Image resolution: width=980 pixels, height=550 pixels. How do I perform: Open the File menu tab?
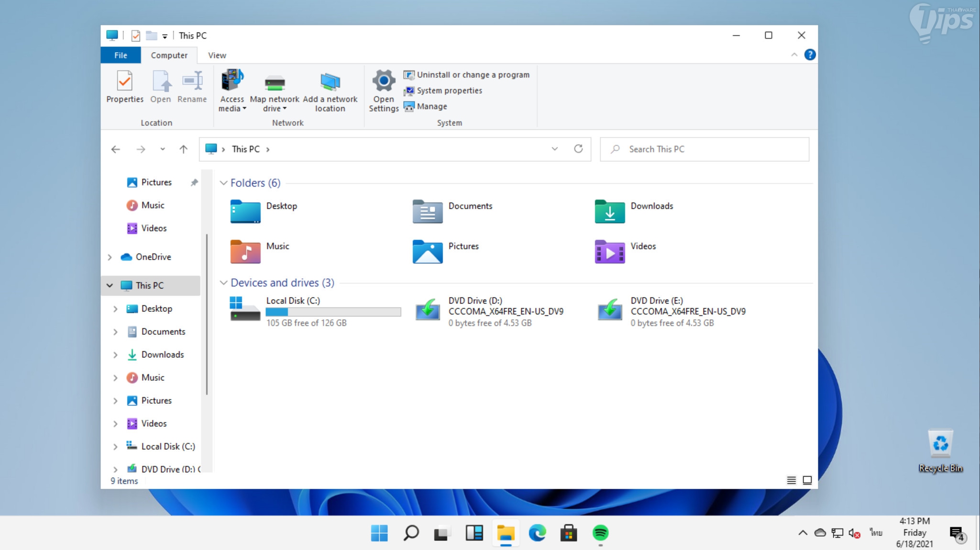tap(121, 55)
